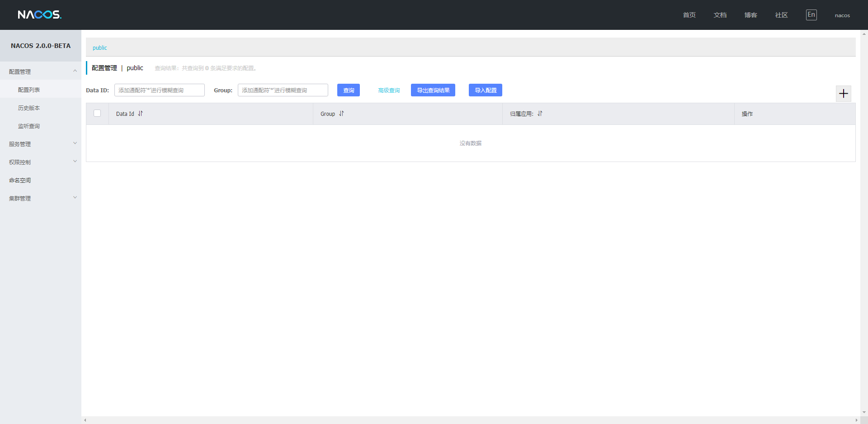Focus the Data ID search field
Screen dimensions: 868x424
pyautogui.click(x=160, y=90)
